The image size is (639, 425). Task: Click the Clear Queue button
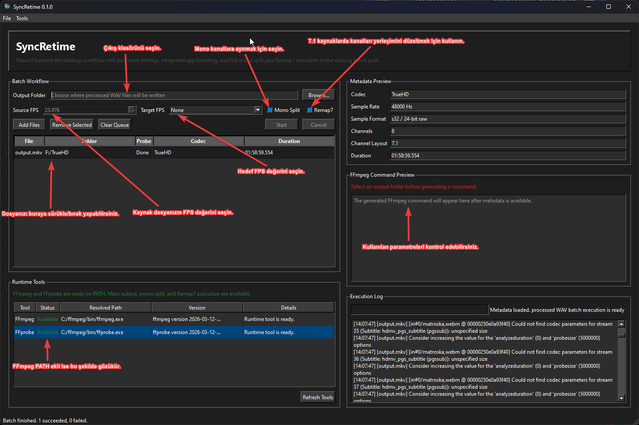click(x=115, y=125)
